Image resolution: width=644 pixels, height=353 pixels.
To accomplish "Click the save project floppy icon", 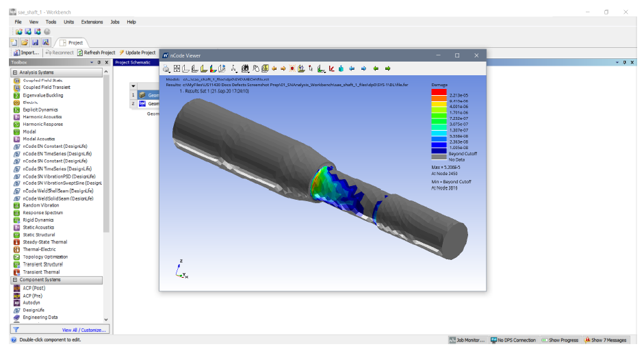I will tap(36, 42).
